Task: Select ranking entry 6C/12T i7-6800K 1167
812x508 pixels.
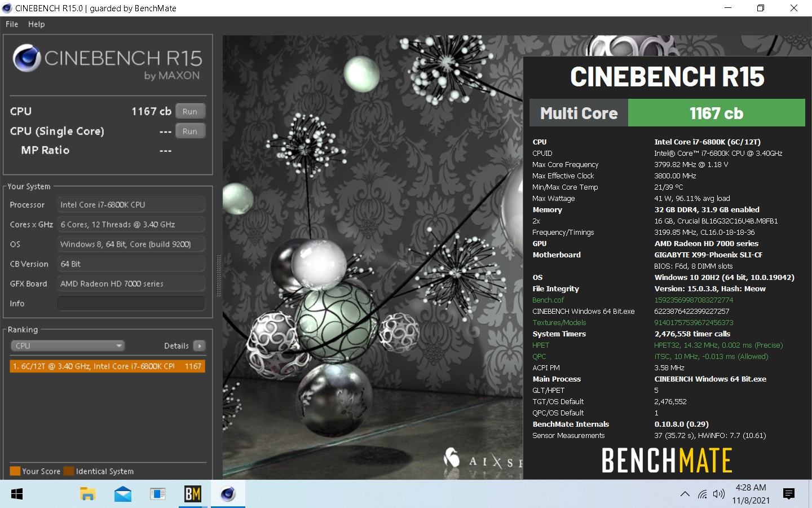Action: 107,366
